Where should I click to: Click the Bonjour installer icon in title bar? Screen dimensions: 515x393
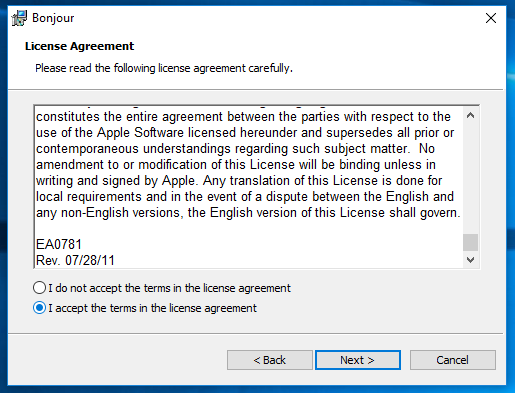point(19,18)
